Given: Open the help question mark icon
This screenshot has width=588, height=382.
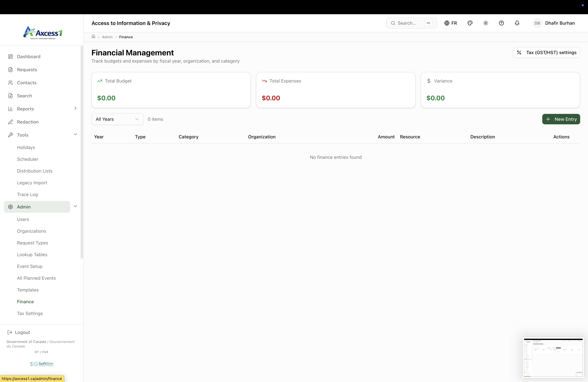Looking at the screenshot, I should click(x=501, y=23).
